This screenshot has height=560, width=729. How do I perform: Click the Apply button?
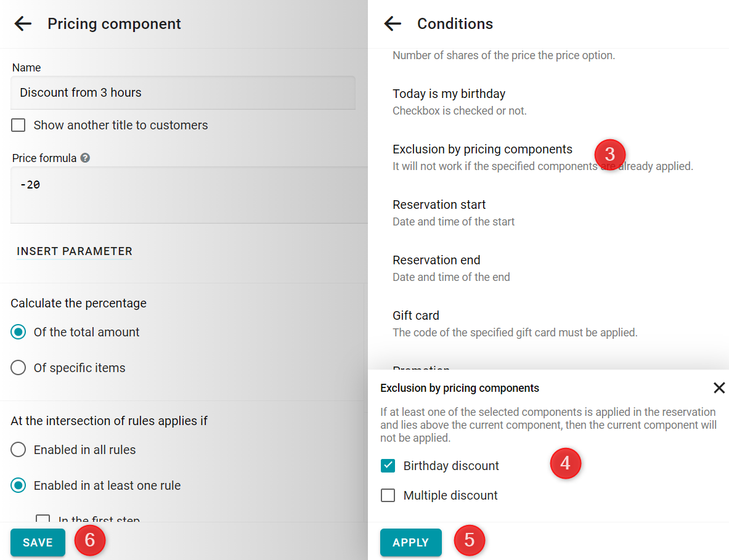point(410,542)
